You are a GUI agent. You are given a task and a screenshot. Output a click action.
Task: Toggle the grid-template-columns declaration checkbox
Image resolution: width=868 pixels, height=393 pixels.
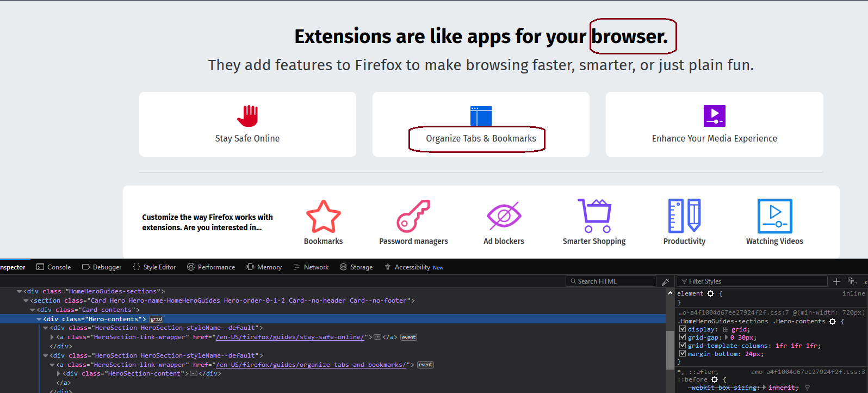683,346
